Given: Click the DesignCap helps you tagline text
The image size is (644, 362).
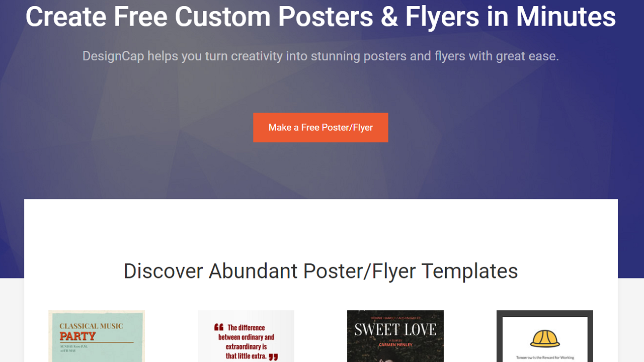Looking at the screenshot, I should pyautogui.click(x=321, y=56).
